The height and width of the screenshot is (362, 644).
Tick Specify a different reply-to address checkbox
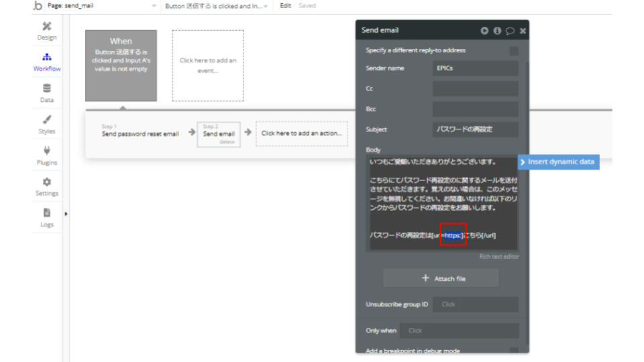(x=514, y=51)
